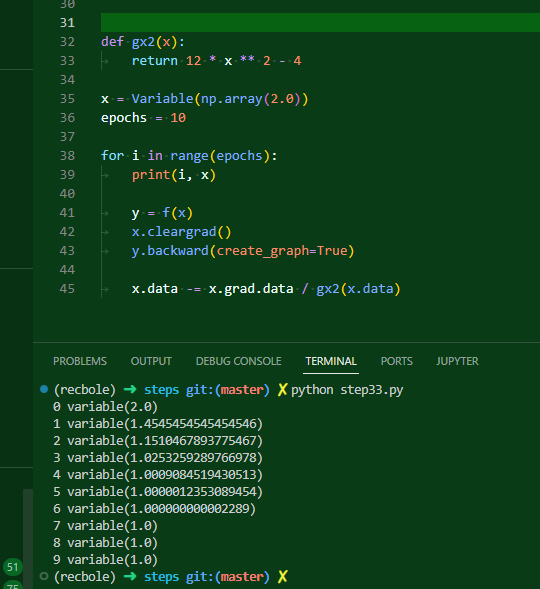Click output line '9 variable(1.0)'

(105, 560)
